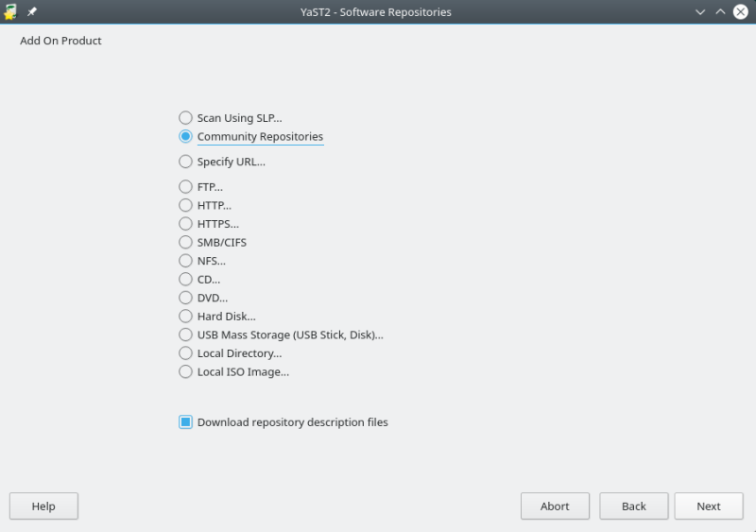Pick the FTP repository type
Image resolution: width=756 pixels, height=532 pixels.
coord(185,187)
